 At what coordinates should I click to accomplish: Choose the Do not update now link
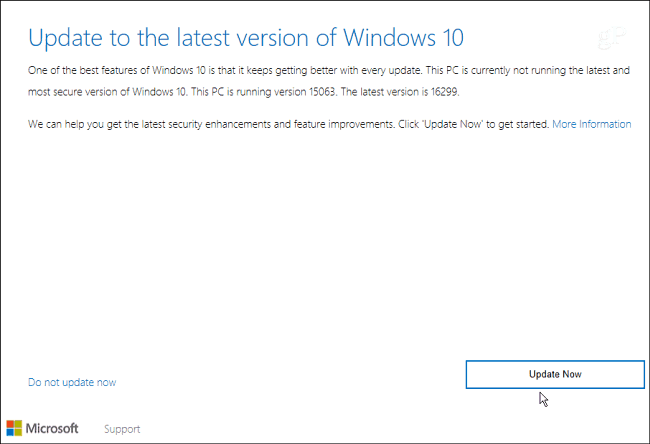coord(72,382)
